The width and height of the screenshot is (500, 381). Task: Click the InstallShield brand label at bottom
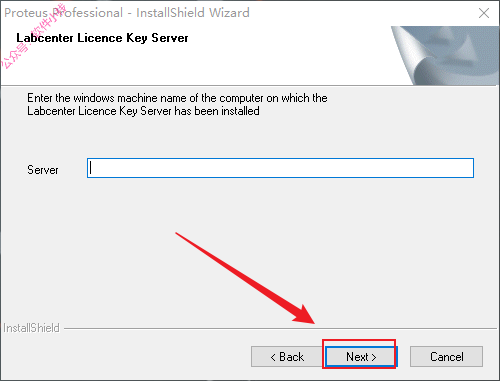tap(31, 328)
